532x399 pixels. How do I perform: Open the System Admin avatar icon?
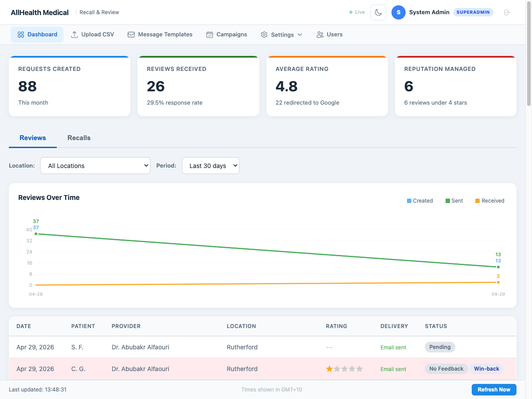pyautogui.click(x=398, y=12)
